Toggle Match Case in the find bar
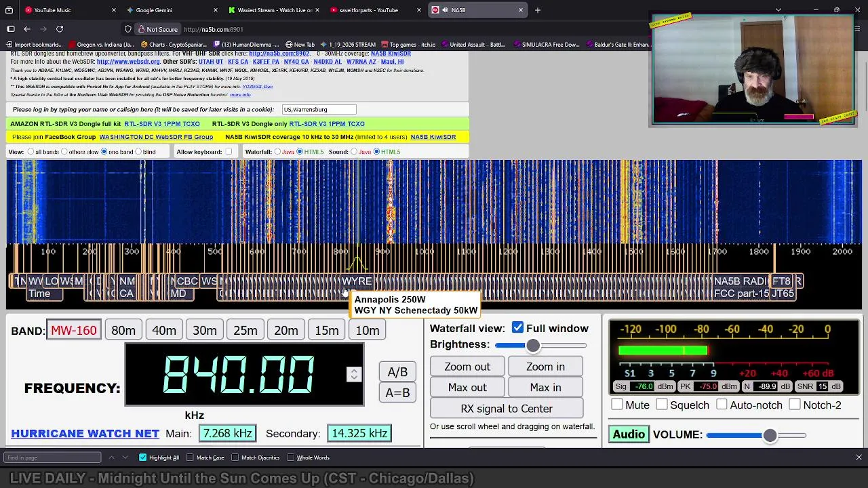Screen dimensions: 868x488 [190, 457]
